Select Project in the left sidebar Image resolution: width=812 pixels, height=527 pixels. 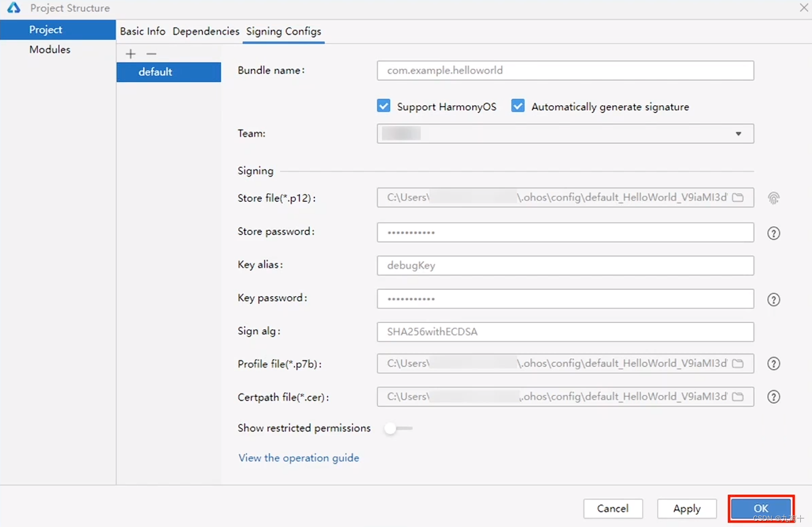[x=57, y=29]
